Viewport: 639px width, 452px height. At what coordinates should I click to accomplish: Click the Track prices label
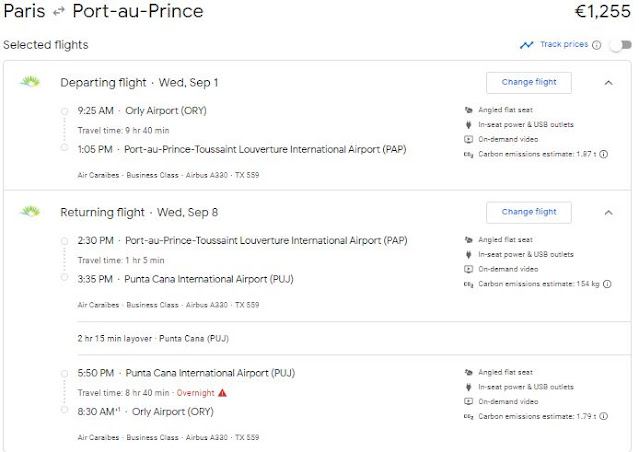[564, 45]
